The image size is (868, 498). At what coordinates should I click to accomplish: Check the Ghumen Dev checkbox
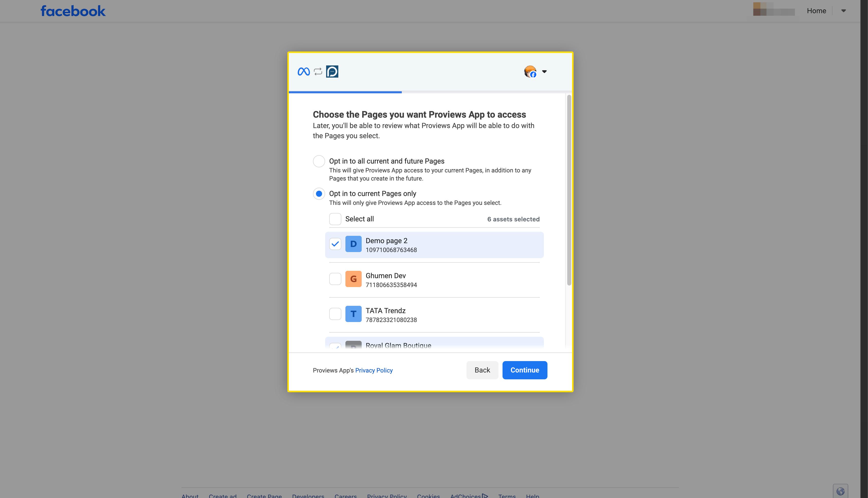[x=335, y=279]
